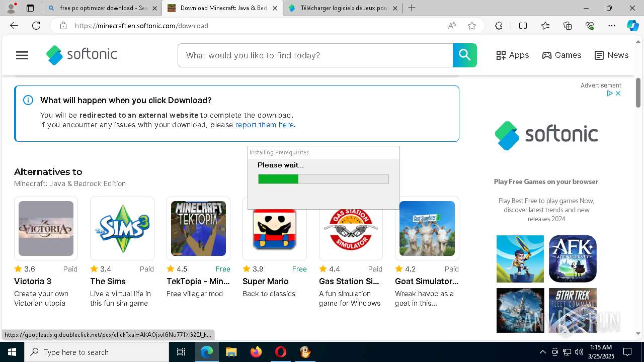Click the magnifier search button
This screenshot has height=362, width=644.
tap(464, 55)
